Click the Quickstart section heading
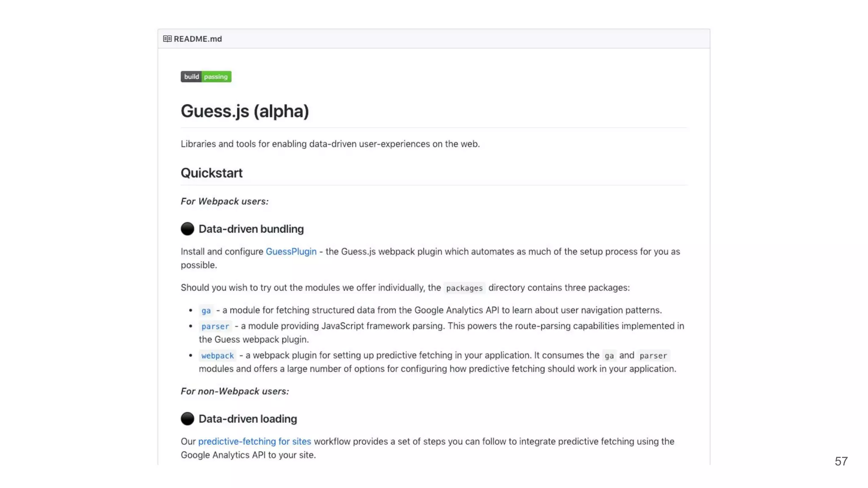Image resolution: width=868 pixels, height=488 pixels. click(x=211, y=173)
